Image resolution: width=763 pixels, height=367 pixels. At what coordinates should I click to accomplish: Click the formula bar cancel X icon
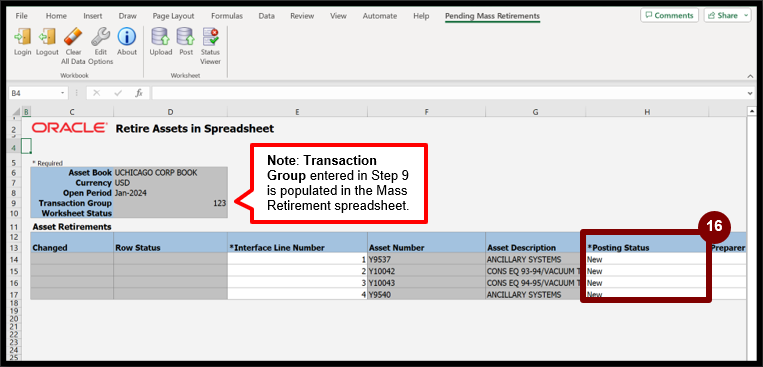[96, 92]
